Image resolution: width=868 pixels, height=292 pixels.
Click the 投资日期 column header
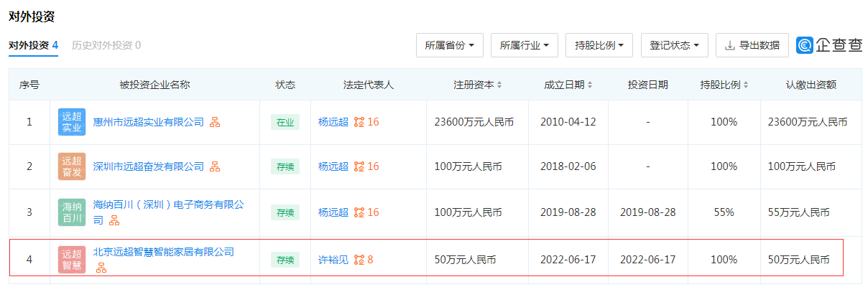pyautogui.click(x=648, y=85)
